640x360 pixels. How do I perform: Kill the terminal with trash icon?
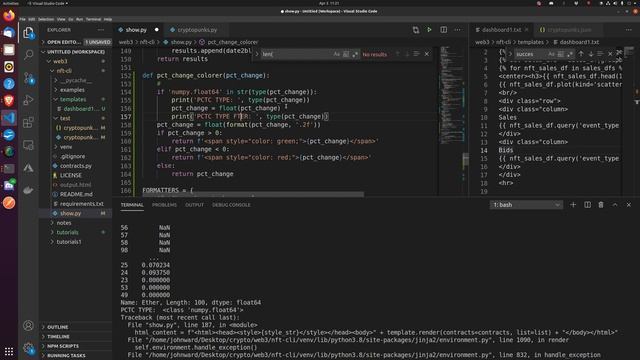(x=601, y=204)
